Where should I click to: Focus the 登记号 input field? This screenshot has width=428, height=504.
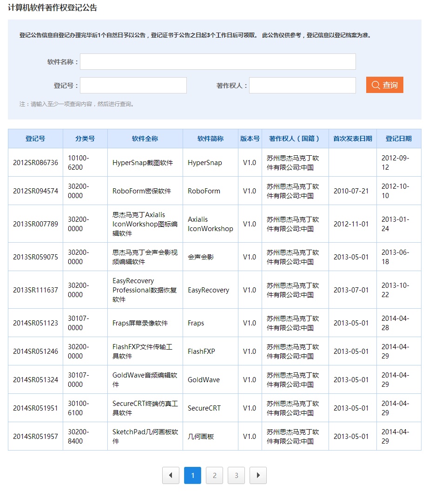pyautogui.click(x=133, y=85)
